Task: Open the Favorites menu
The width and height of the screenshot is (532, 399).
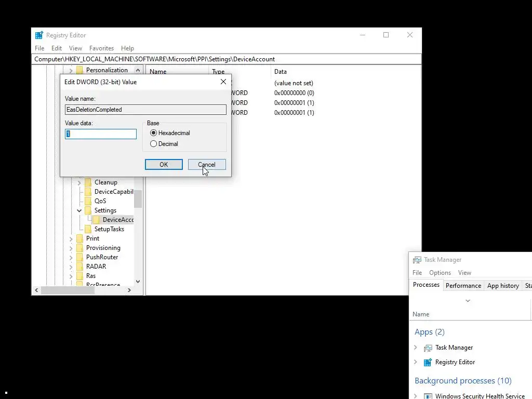Action: click(101, 48)
